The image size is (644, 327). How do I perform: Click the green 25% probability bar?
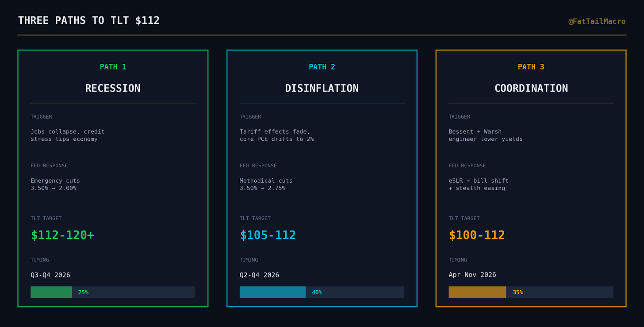coord(51,292)
